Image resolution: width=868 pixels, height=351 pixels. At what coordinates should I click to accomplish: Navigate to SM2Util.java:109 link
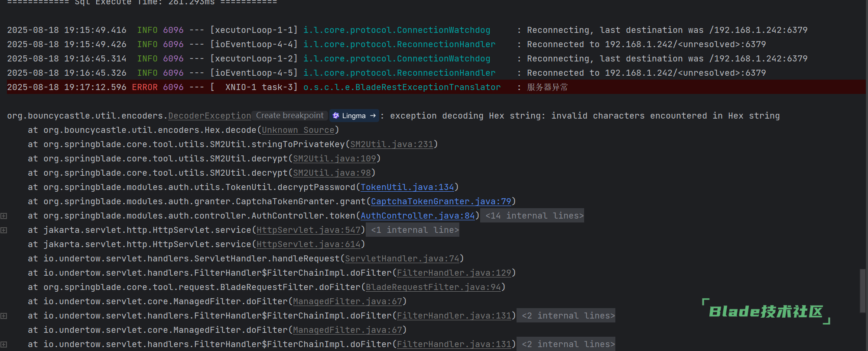pyautogui.click(x=335, y=158)
